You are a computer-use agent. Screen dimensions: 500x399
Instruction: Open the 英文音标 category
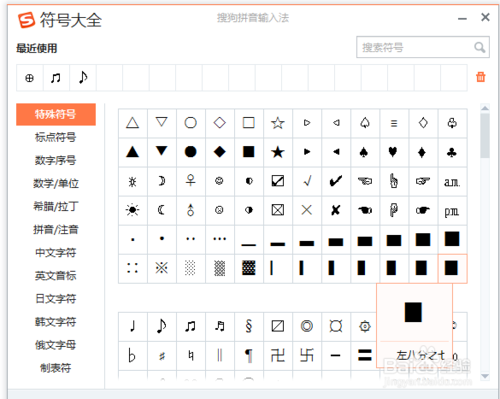(56, 276)
